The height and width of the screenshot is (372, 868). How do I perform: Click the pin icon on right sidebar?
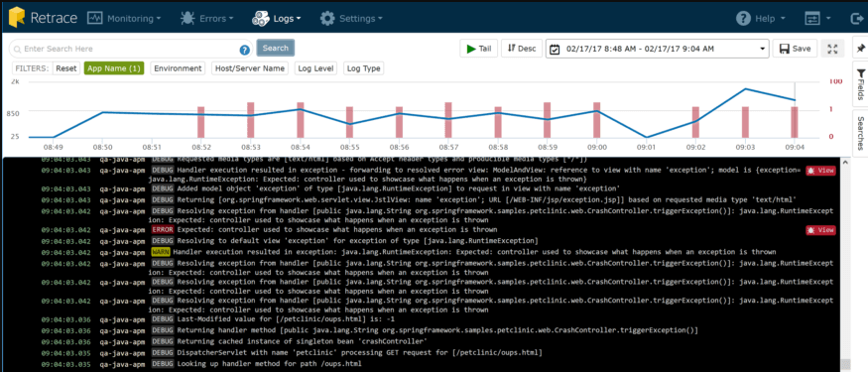tap(861, 49)
